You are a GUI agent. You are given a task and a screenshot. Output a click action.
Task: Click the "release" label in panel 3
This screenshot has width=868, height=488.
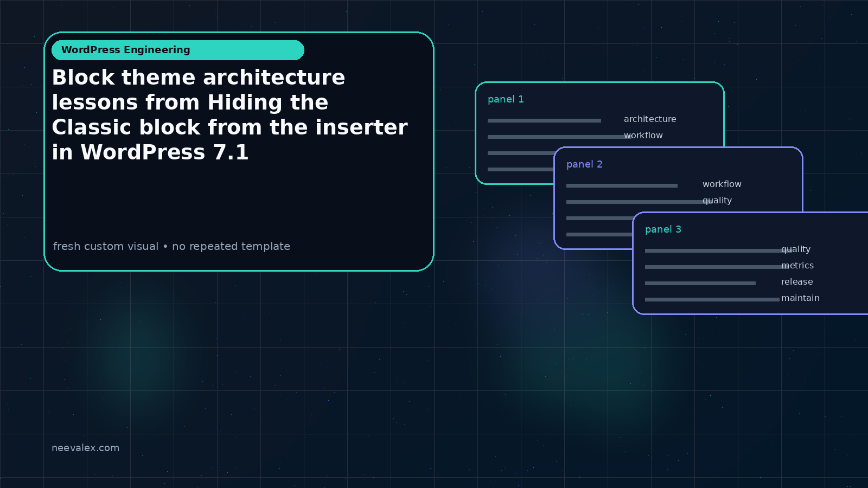point(797,282)
